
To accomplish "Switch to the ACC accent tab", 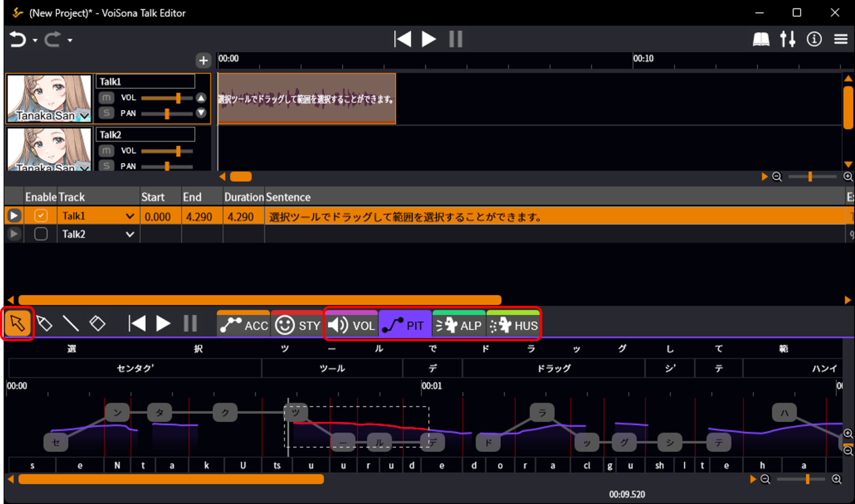I will (x=244, y=326).
